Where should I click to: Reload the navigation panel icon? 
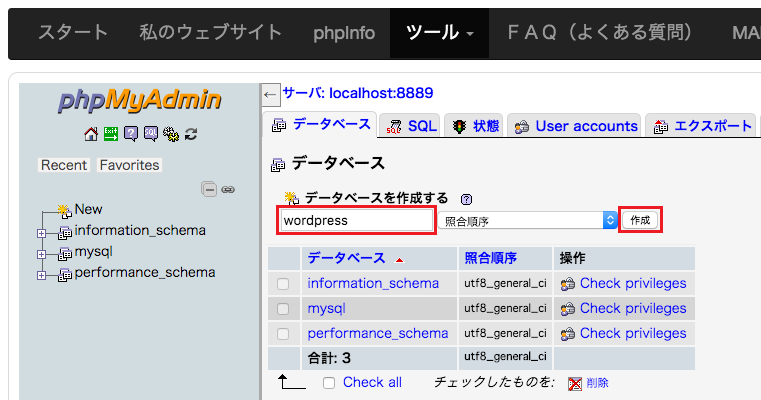click(x=191, y=134)
